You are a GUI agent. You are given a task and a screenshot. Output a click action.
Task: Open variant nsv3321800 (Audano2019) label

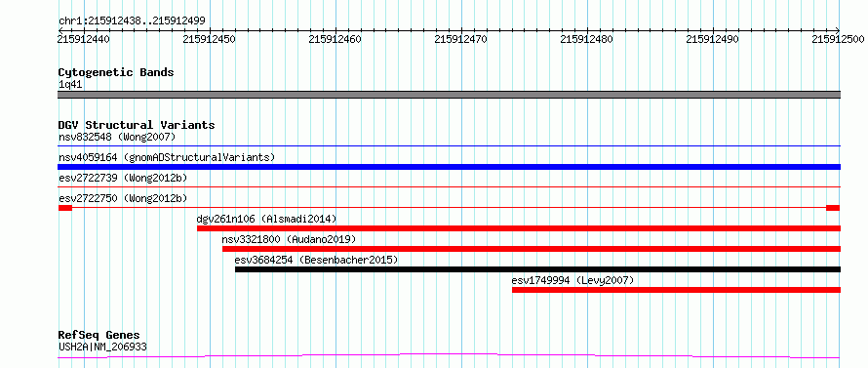[289, 239]
